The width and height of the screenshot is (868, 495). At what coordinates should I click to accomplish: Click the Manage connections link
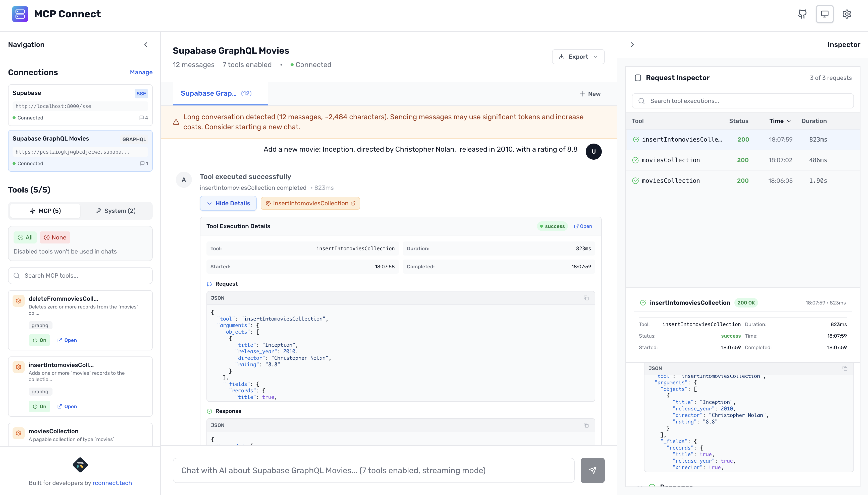pos(141,72)
